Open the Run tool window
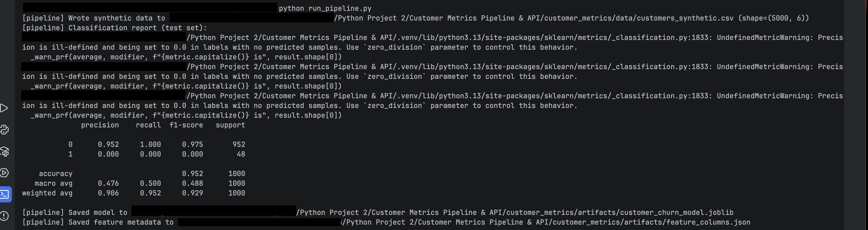Screen dimensions: 868x230 pos(4,108)
